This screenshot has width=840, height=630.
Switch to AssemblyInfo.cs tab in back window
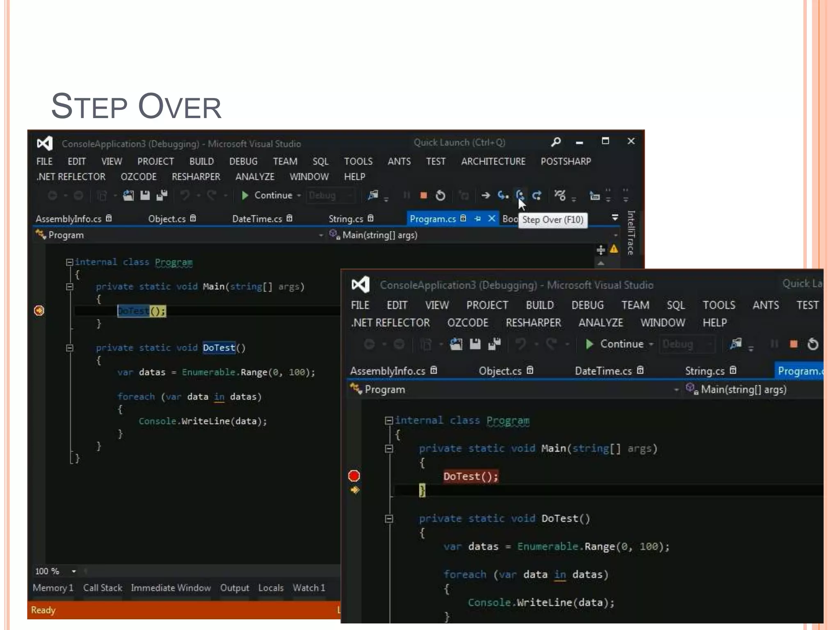[73, 219]
